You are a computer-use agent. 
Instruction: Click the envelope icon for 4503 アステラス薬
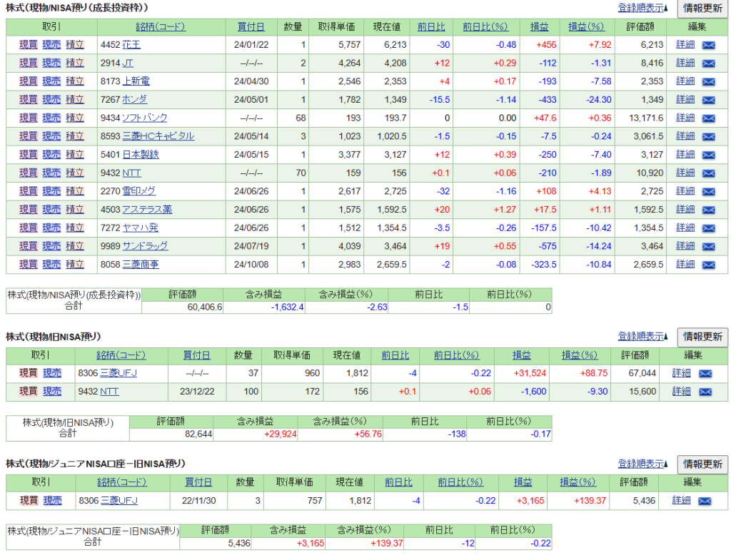pyautogui.click(x=708, y=210)
